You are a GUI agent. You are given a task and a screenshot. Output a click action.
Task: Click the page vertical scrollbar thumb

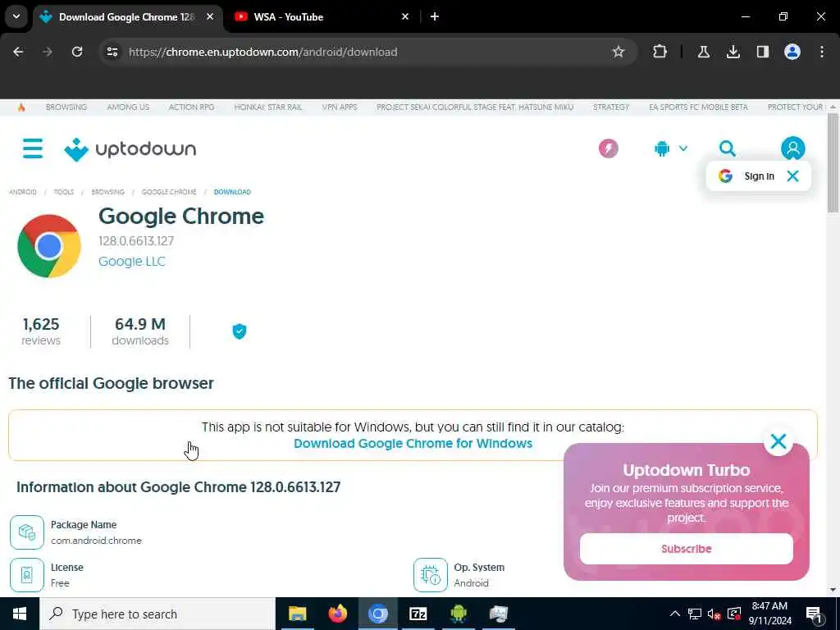tap(833, 163)
